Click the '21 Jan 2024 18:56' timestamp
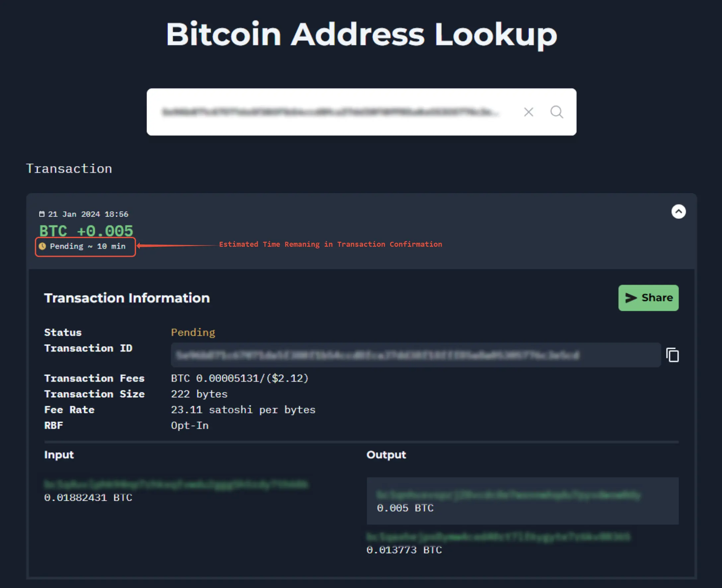Screen dimensions: 722x588 [x=88, y=214]
